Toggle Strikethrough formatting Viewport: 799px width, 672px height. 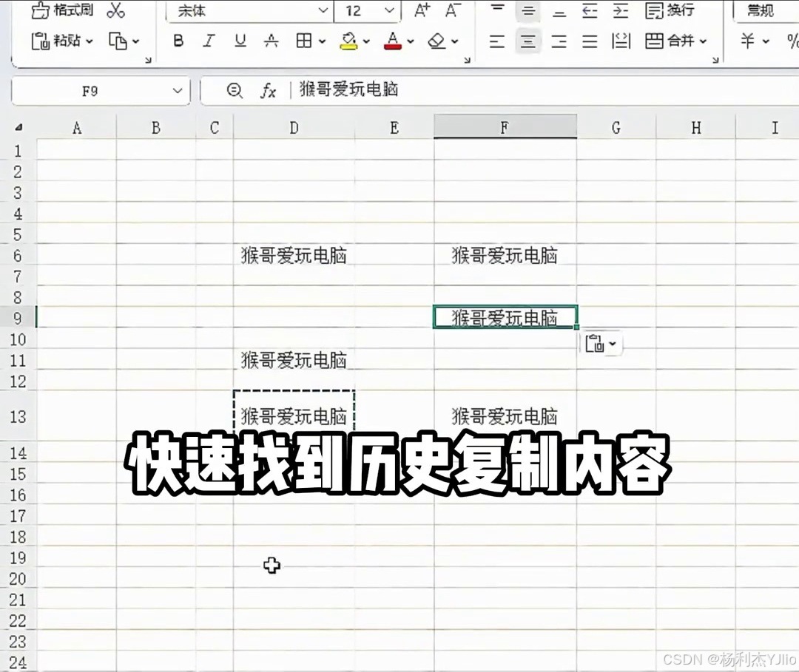(x=271, y=41)
